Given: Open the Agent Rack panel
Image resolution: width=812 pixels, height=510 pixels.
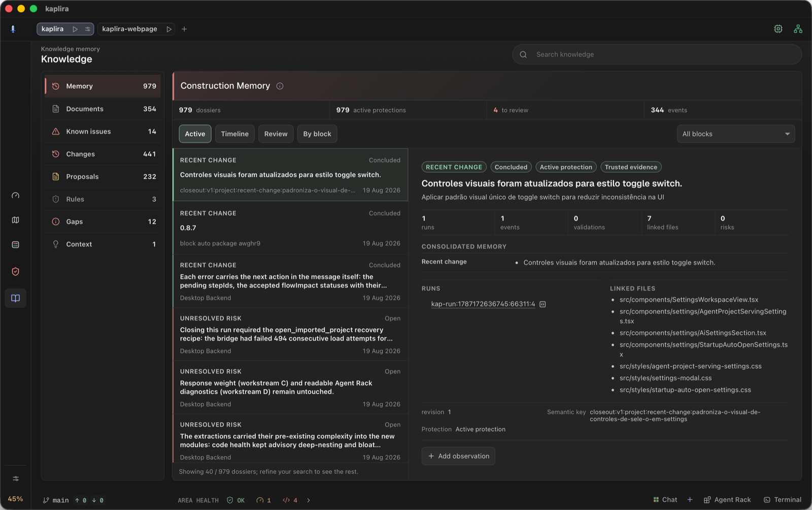Looking at the screenshot, I should (x=727, y=500).
